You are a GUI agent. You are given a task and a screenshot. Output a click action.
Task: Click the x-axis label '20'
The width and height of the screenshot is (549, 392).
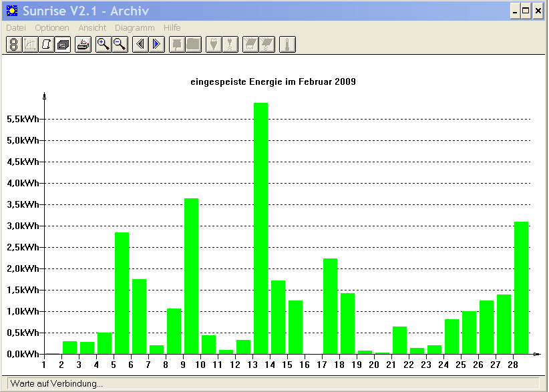[373, 365]
